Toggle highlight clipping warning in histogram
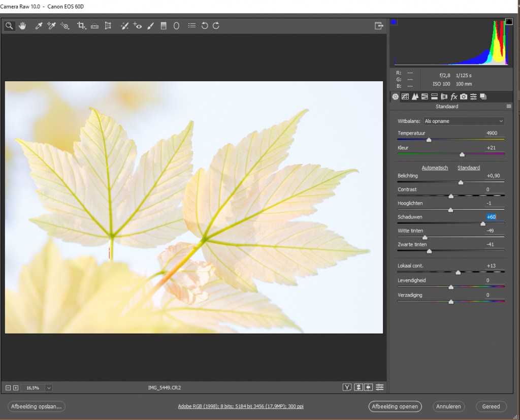 pyautogui.click(x=508, y=22)
